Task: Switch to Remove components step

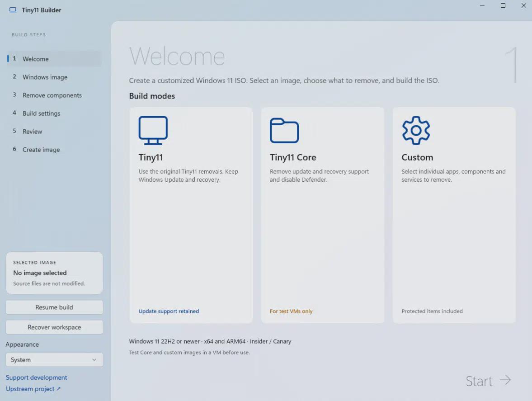Action: [x=54, y=95]
